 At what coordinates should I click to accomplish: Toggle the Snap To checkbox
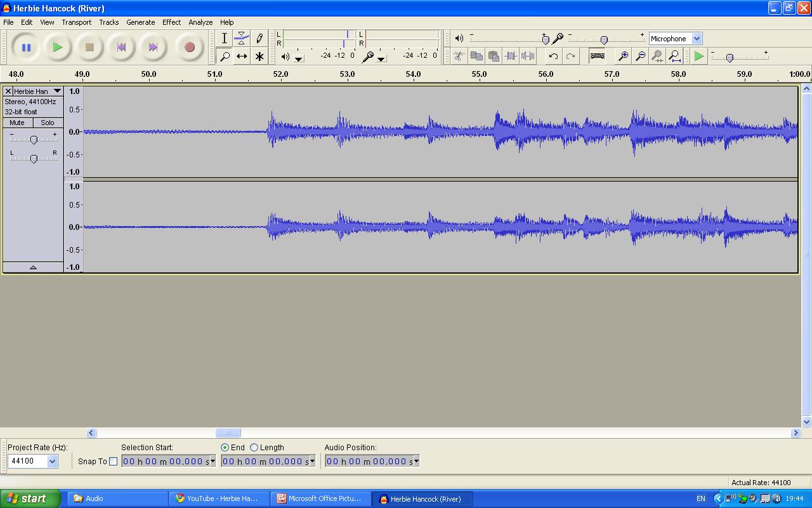click(x=113, y=462)
